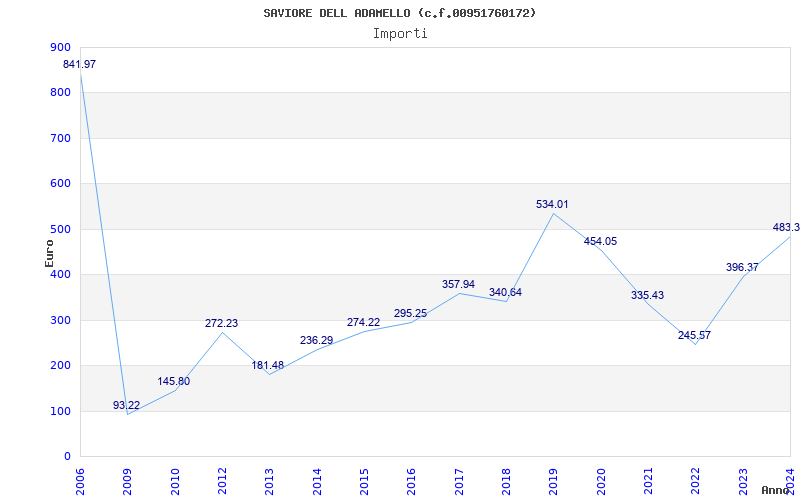
Task: Click y-axis tick 500
Action: (x=60, y=230)
